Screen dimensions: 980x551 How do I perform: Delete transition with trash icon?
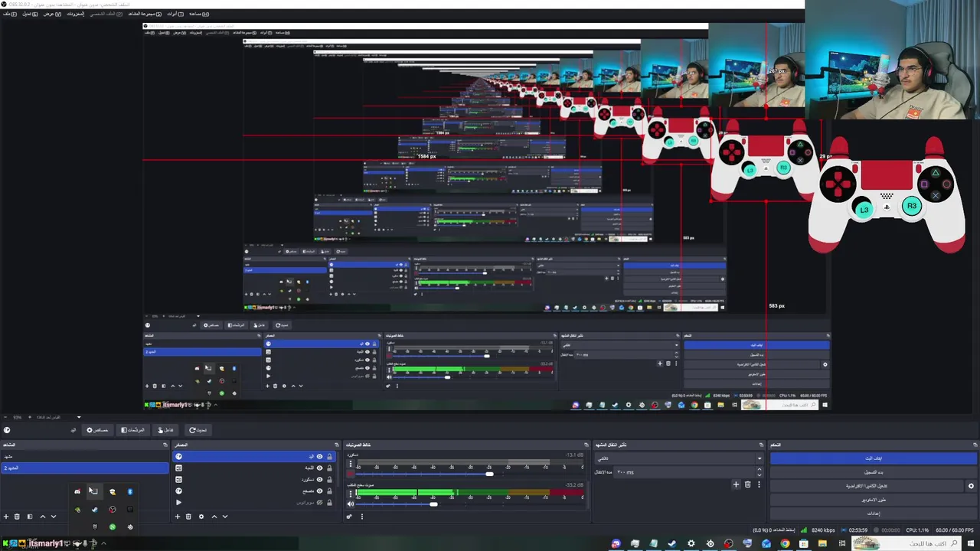[x=748, y=484]
